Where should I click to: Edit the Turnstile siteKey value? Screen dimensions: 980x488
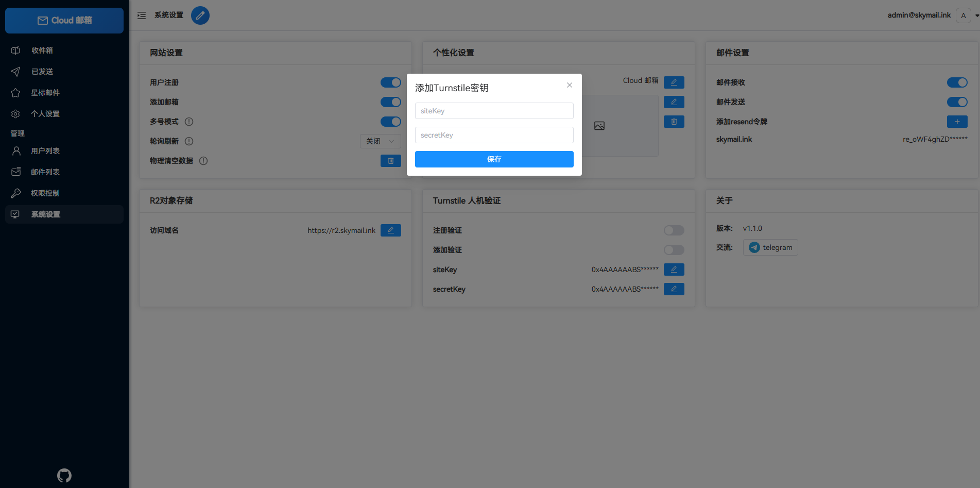pyautogui.click(x=674, y=270)
